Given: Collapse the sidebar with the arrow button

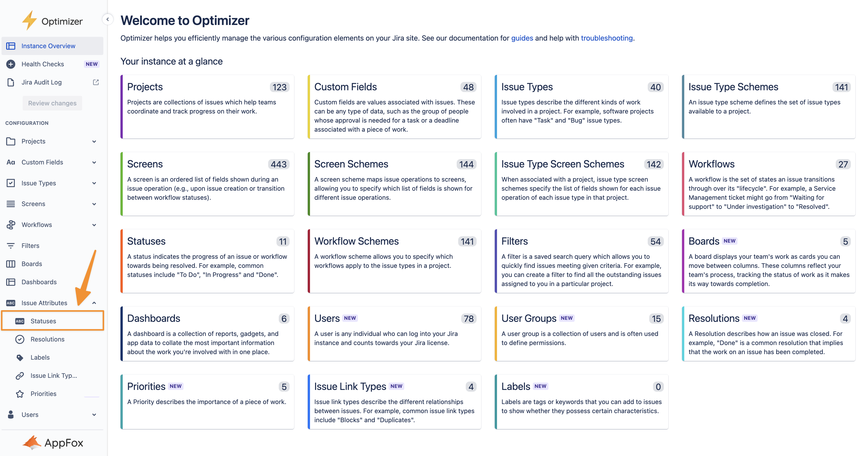Looking at the screenshot, I should [107, 19].
